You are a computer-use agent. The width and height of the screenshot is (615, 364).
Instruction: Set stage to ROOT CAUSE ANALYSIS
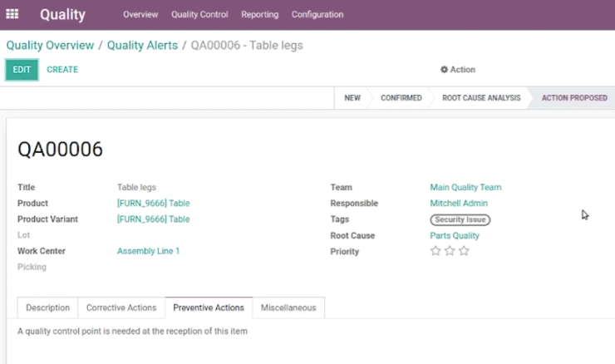481,98
